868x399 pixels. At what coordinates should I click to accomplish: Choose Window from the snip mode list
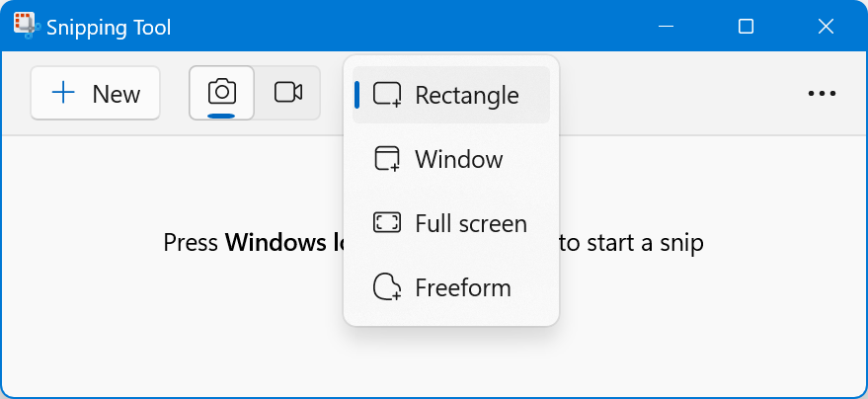[x=458, y=160]
